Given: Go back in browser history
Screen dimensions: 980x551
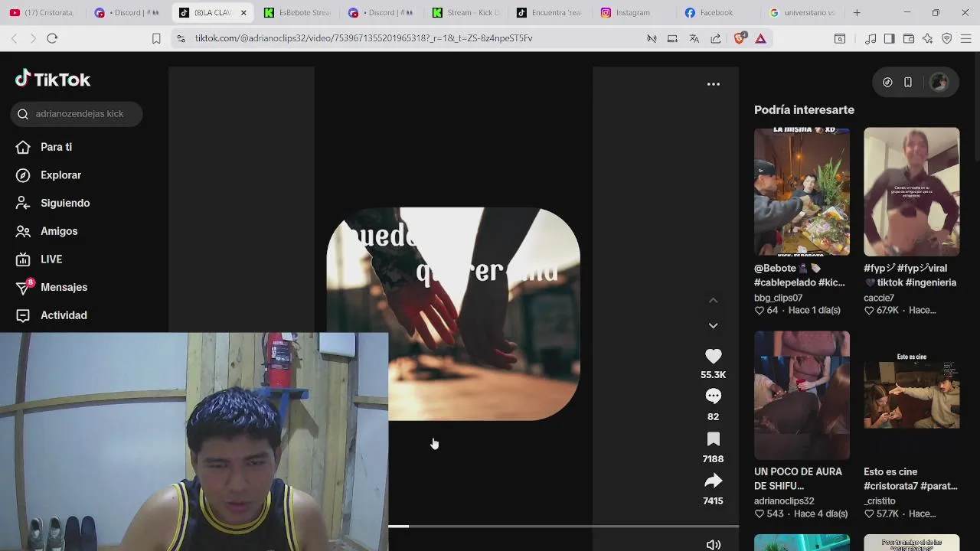Looking at the screenshot, I should tap(14, 38).
